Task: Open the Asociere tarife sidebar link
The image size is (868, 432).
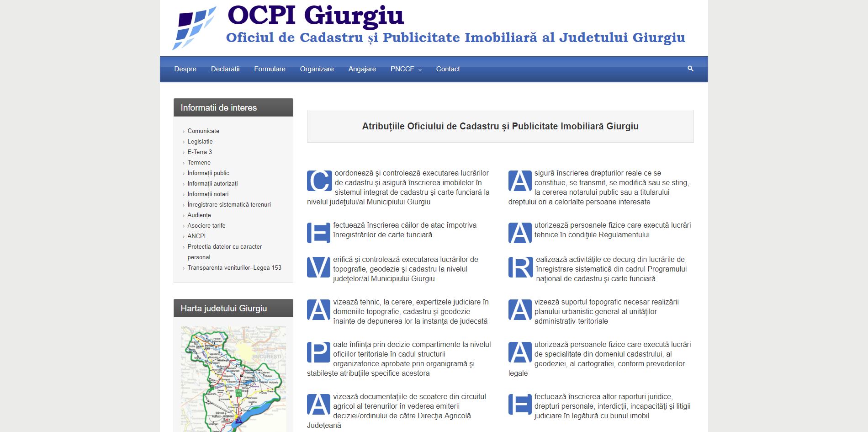Action: pos(206,225)
